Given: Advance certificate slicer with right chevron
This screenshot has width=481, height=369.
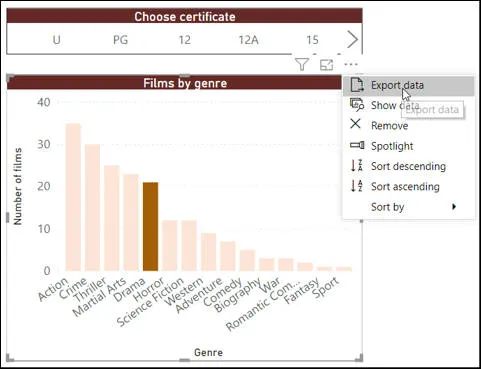Looking at the screenshot, I should coord(352,39).
